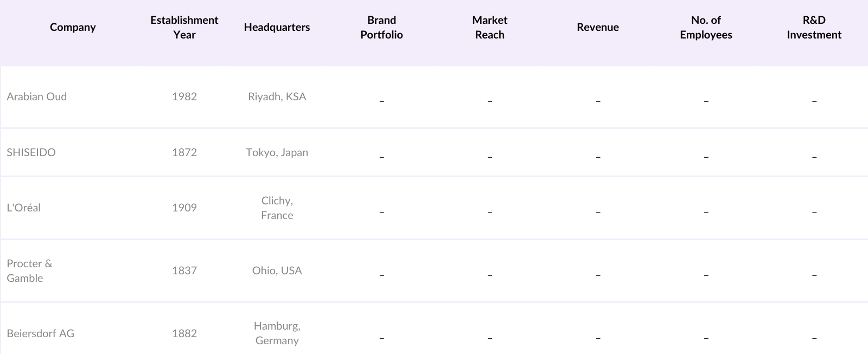This screenshot has width=868, height=354.
Task: Select the Tokyo, Japan headquarters cell
Action: point(277,152)
